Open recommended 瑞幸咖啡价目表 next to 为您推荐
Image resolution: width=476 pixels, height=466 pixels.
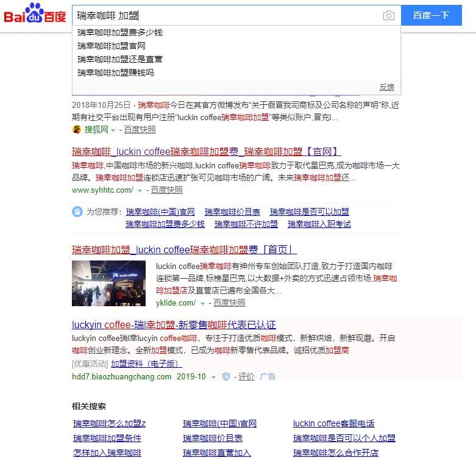(x=232, y=212)
